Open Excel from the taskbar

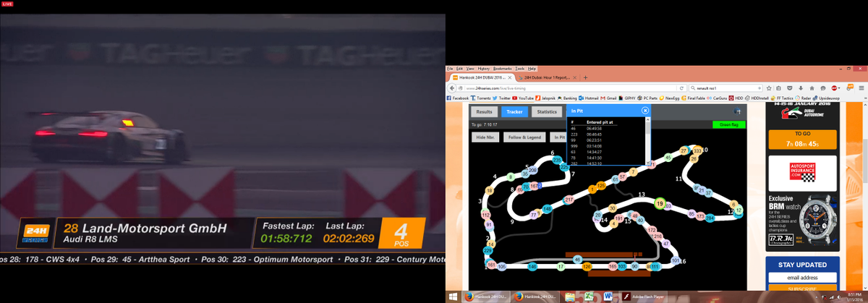pyautogui.click(x=589, y=296)
